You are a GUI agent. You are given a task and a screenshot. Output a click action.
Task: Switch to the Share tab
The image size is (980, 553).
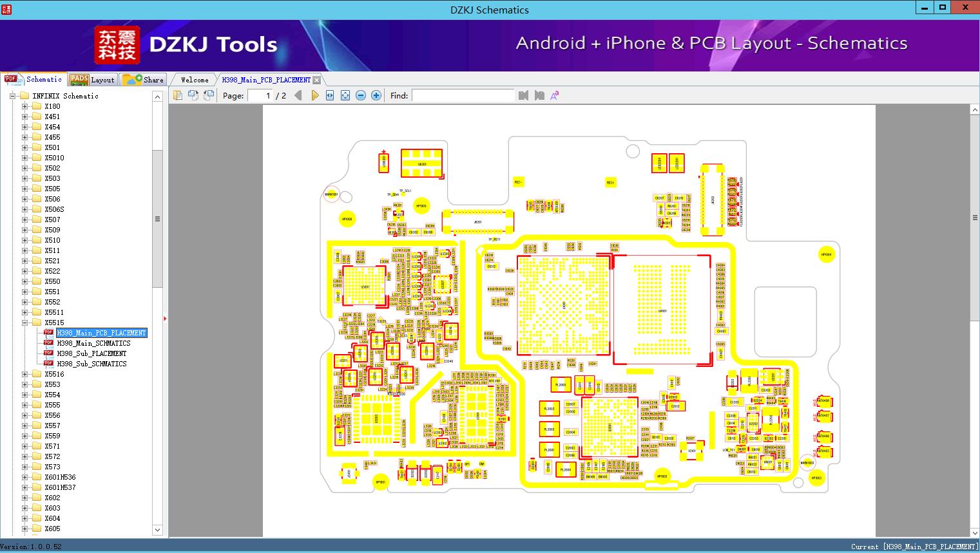[x=143, y=79]
